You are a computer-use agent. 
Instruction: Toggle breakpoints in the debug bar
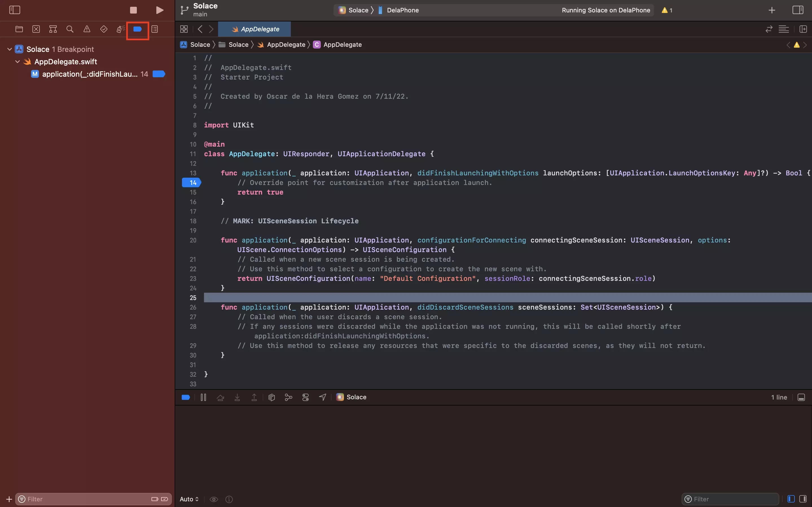pyautogui.click(x=185, y=397)
